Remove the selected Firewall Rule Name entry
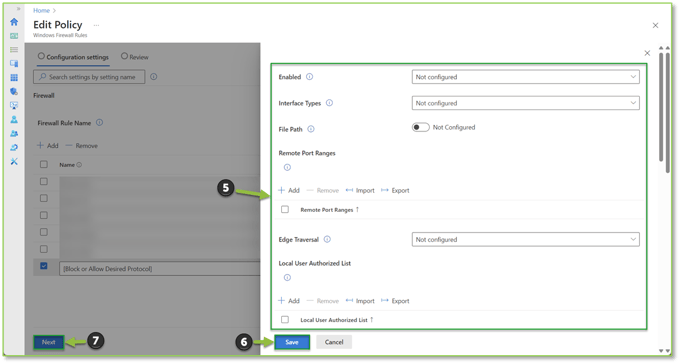Viewport: 680px width, 364px height. [82, 146]
